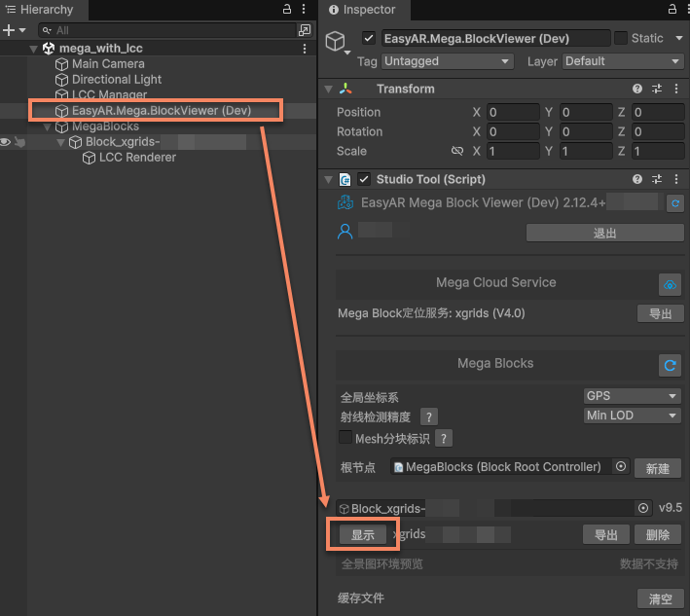Refresh the Mega Blocks list
This screenshot has width=690, height=616.
[670, 365]
